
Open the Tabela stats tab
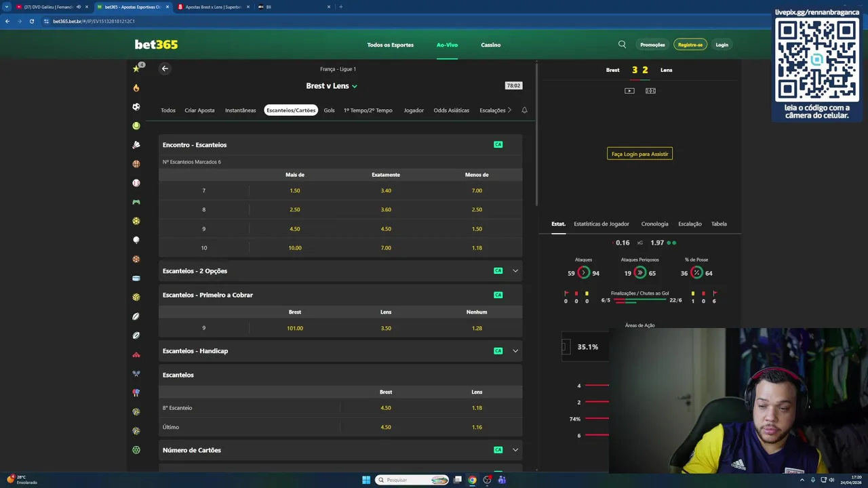[719, 224]
